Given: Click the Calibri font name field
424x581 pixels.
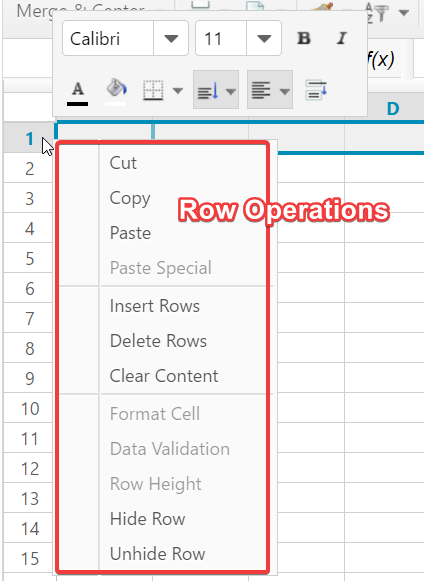Looking at the screenshot, I should pyautogui.click(x=108, y=39).
